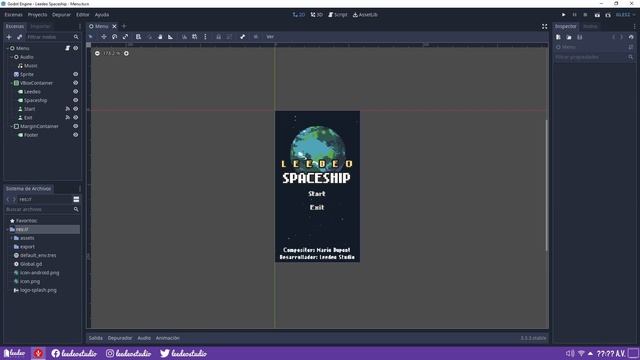Viewport: 640px width, 360px height.
Task: Select the Sprite node in scene tree
Action: point(27,74)
